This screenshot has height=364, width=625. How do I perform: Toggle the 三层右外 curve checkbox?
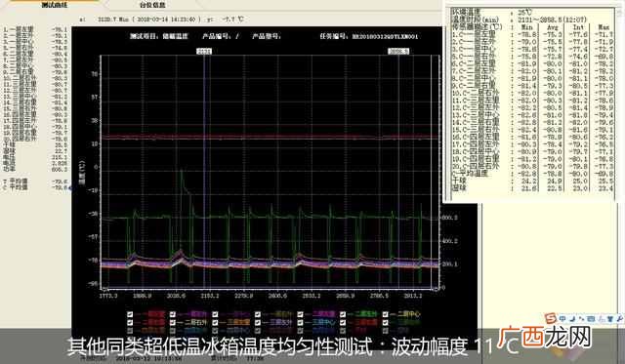click(x=385, y=322)
